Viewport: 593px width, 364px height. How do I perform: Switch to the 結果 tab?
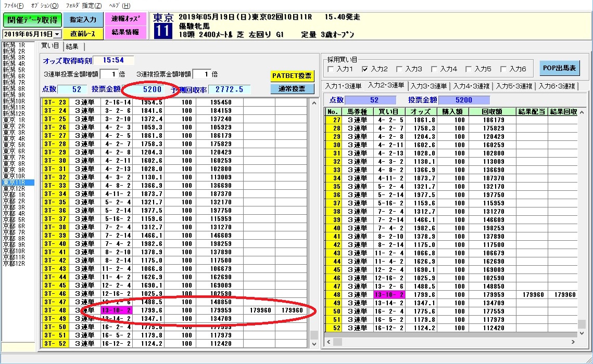tap(72, 47)
